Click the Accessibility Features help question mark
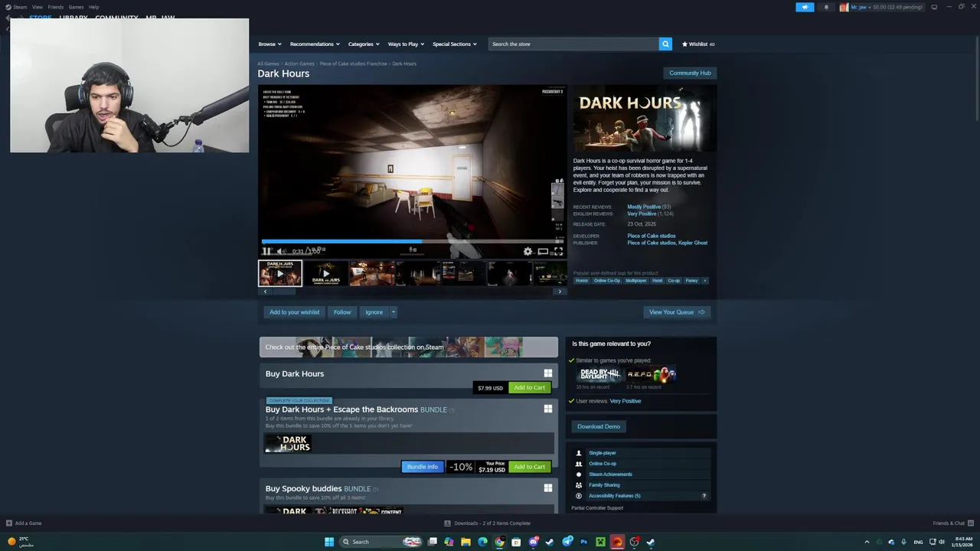Screen dimensions: 980x551 [x=704, y=496]
